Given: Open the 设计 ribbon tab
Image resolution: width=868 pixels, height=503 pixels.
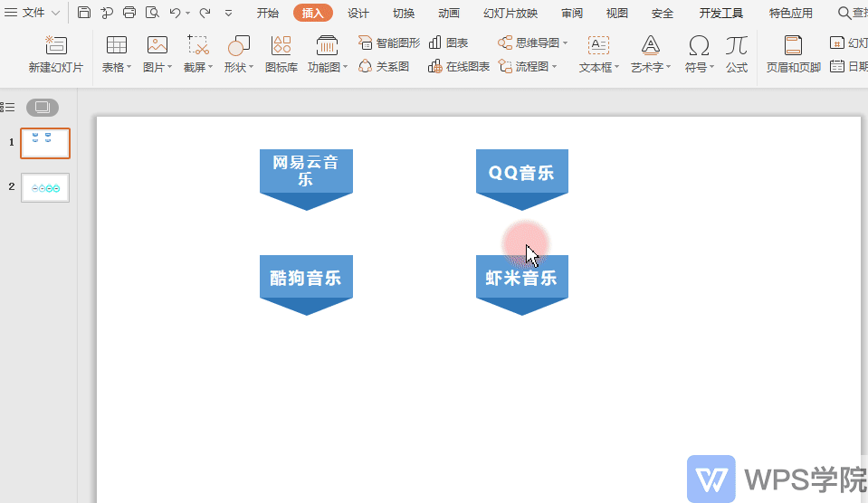Looking at the screenshot, I should [x=358, y=13].
